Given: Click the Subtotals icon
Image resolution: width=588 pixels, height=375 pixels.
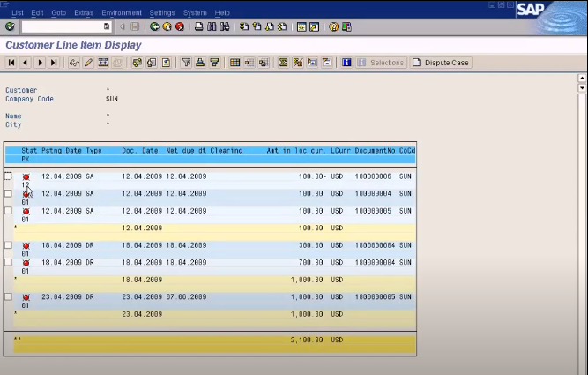Looking at the screenshot, I should click(x=298, y=63).
